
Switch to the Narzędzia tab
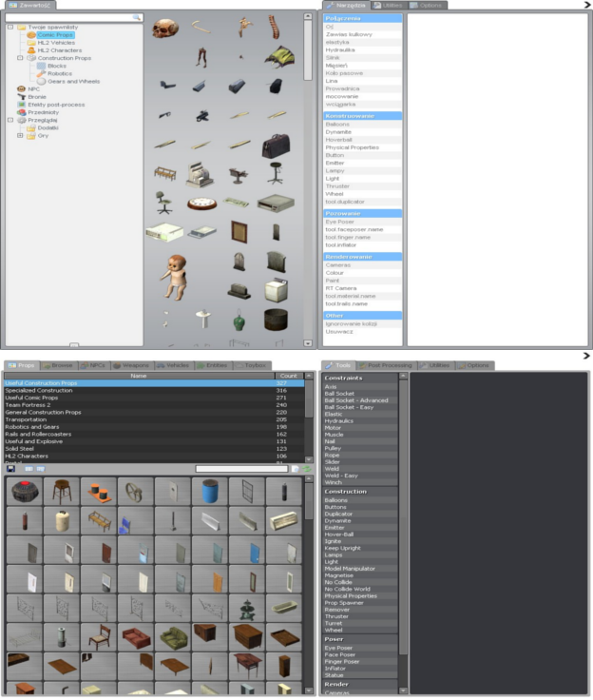coord(346,6)
